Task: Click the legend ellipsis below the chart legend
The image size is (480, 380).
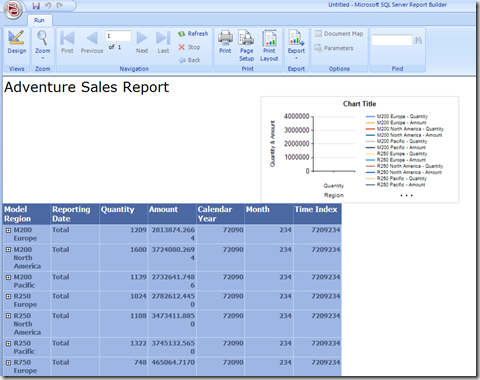Action: click(406, 195)
